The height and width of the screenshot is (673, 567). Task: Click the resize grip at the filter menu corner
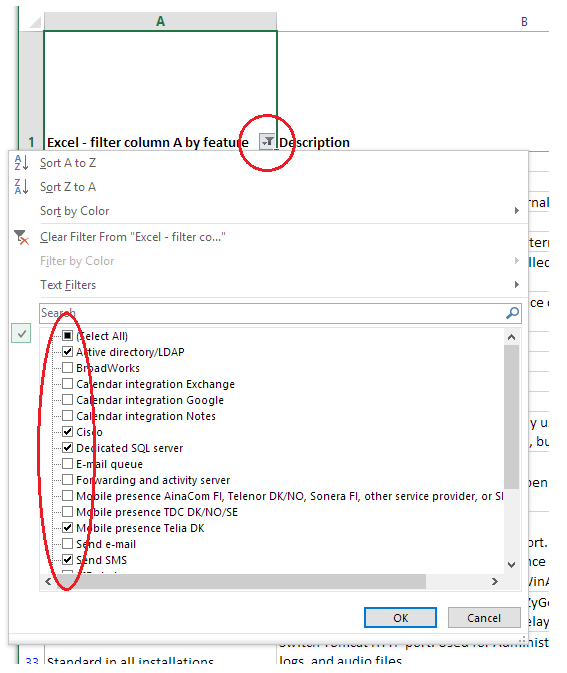coord(523,639)
